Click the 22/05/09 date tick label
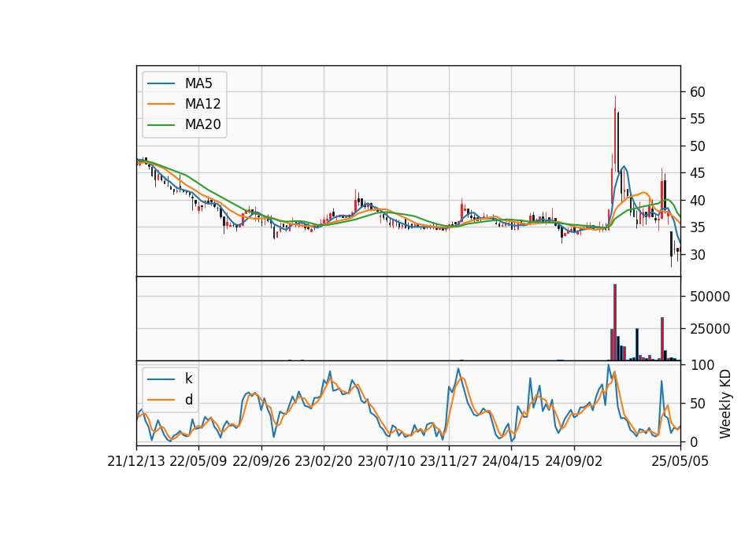The image size is (756, 543). coord(198,462)
